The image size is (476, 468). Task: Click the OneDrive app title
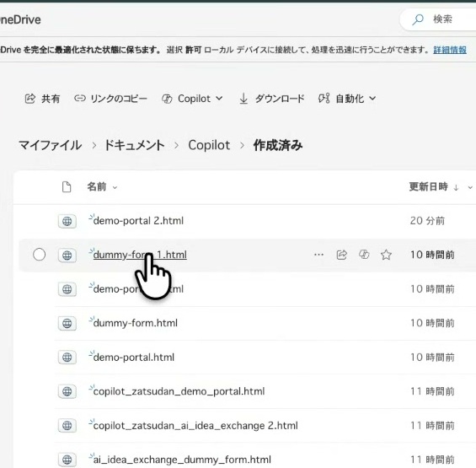pyautogui.click(x=20, y=19)
